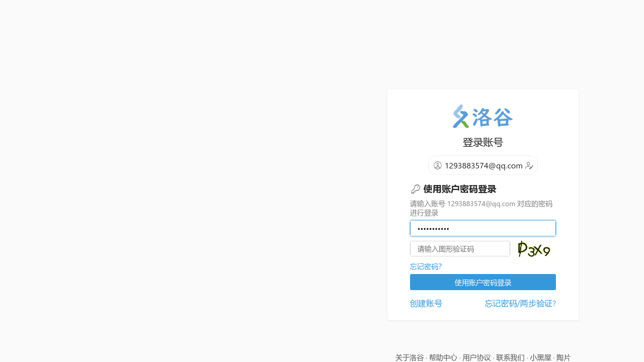Click the user avatar icon beside the email

(438, 165)
